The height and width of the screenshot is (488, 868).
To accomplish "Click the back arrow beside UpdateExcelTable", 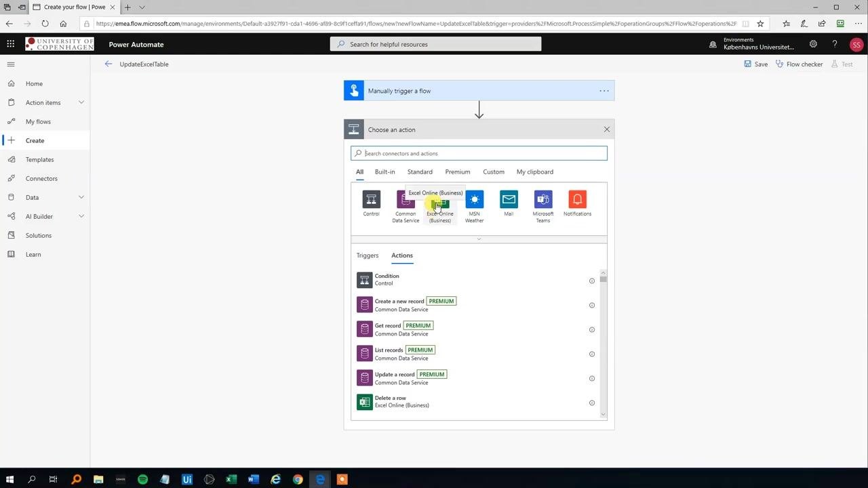I will [108, 64].
